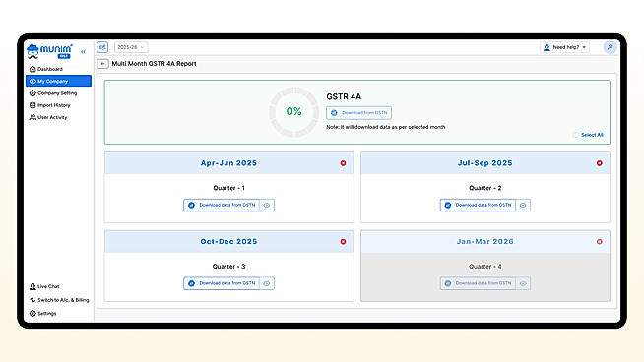Click the Munim GST logo

tap(49, 51)
